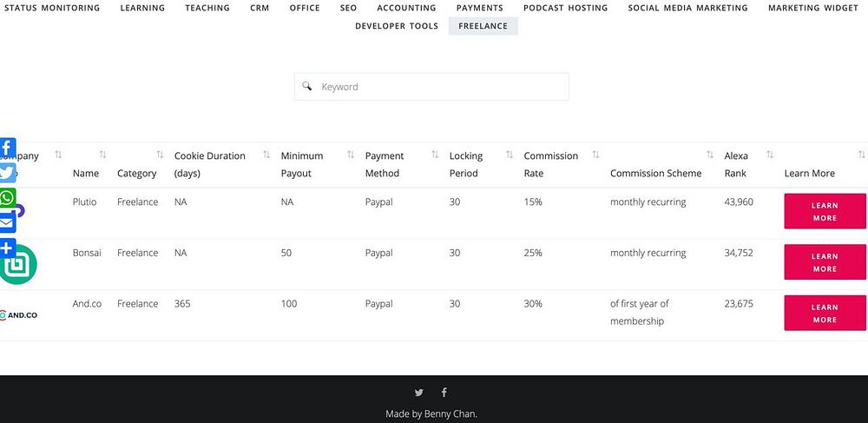Sort by Commission Rate column arrows
Viewport: 868px width, 423px height.
[595, 155]
